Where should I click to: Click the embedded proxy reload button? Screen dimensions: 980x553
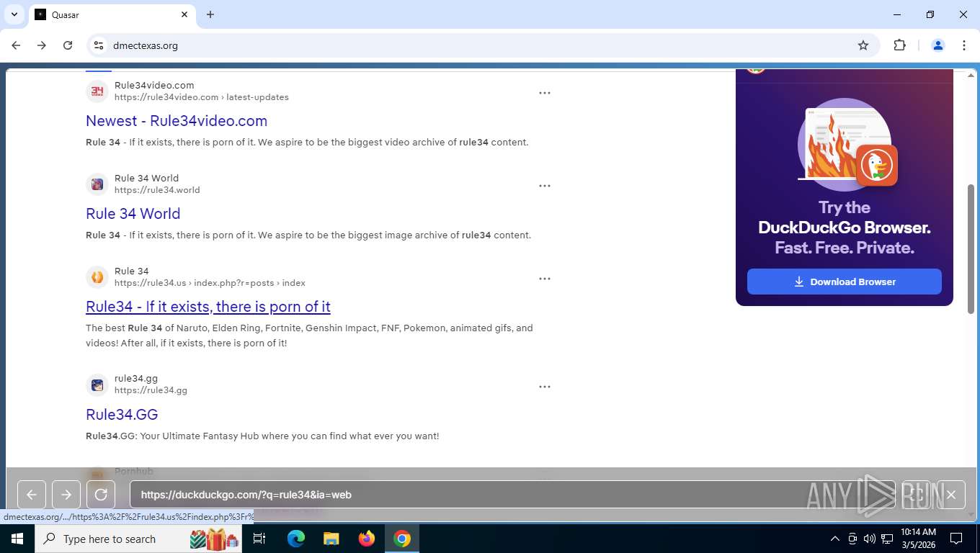point(101,495)
